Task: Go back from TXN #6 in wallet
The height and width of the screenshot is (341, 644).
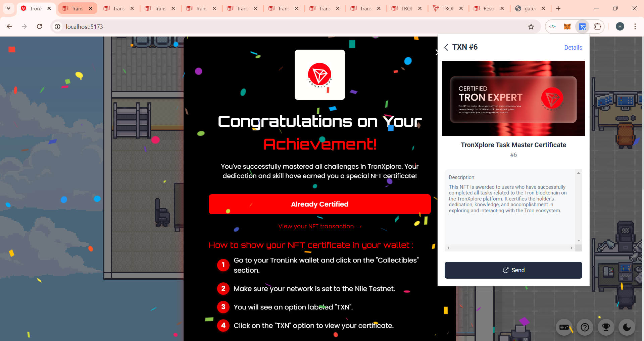Action: (446, 47)
